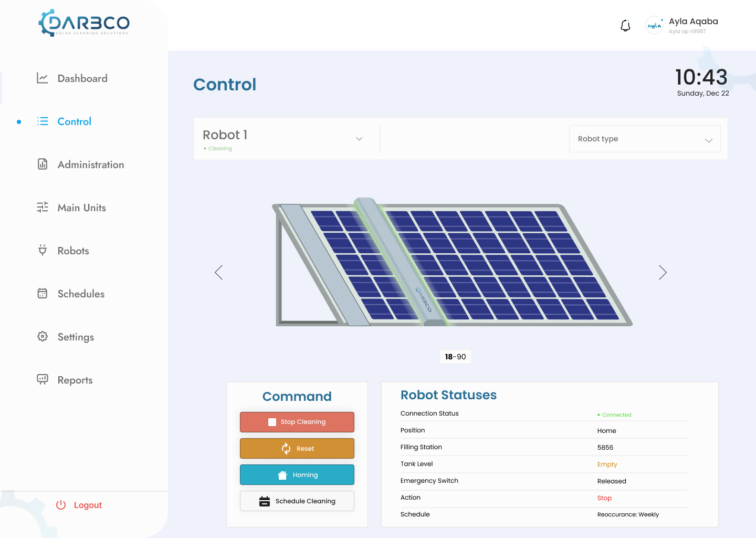Image resolution: width=756 pixels, height=538 pixels.
Task: Click Connection Status label
Action: [429, 413]
